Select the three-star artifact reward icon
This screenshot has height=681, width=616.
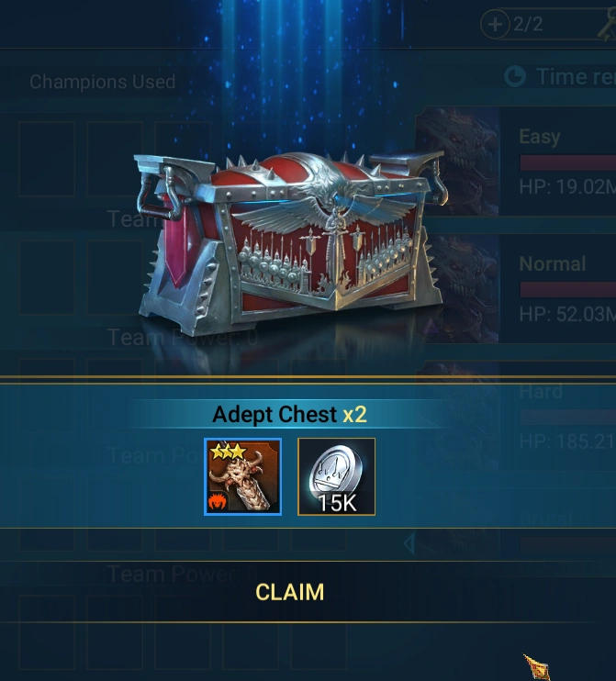click(x=243, y=477)
